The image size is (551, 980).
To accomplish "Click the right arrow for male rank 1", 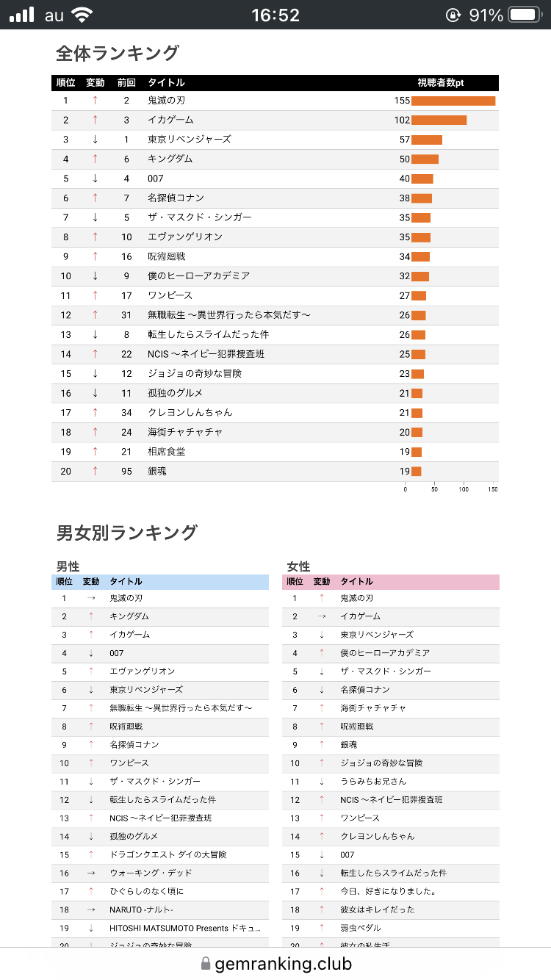I will pyautogui.click(x=91, y=598).
